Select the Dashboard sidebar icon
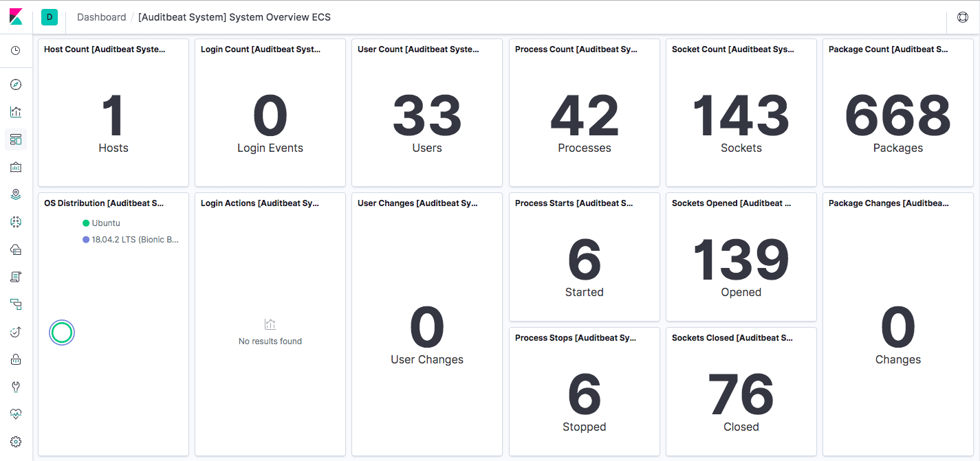Screen dimensions: 980x461 tap(16, 139)
